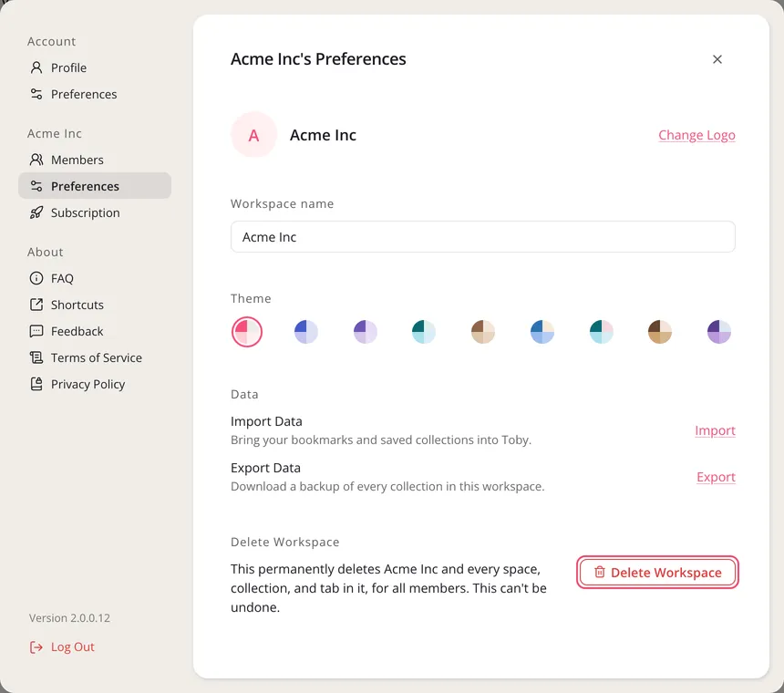Go to Members page
Viewport: 784px width, 693px height.
coord(95,160)
